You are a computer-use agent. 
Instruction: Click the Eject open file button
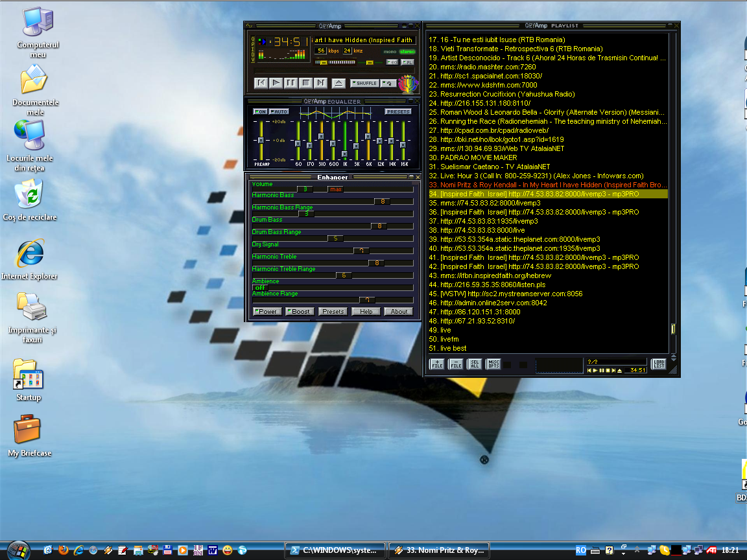point(338,83)
